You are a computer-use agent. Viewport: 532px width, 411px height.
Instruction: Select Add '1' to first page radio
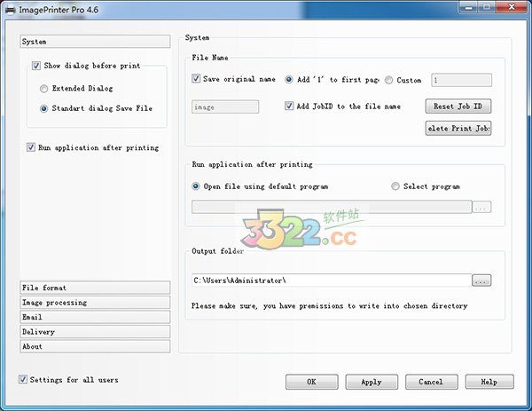point(289,80)
